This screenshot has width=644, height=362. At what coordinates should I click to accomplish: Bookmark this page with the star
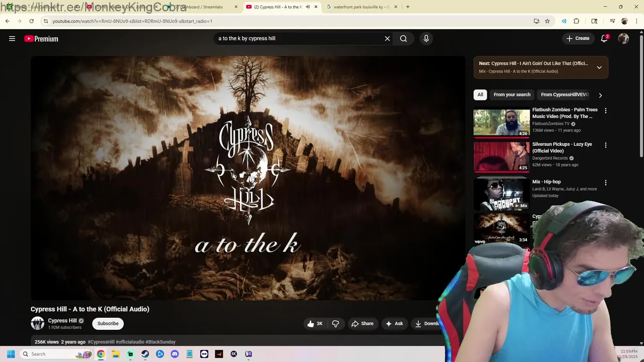pos(547,21)
